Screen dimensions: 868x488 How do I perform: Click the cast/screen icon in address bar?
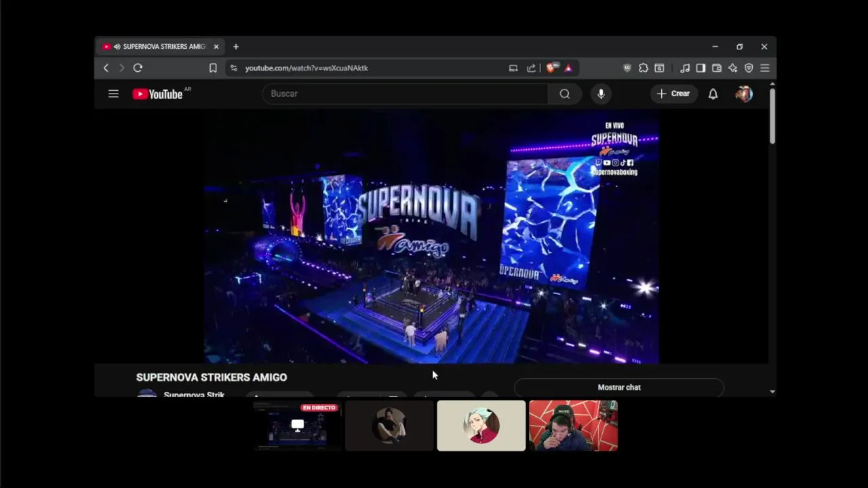coord(513,68)
